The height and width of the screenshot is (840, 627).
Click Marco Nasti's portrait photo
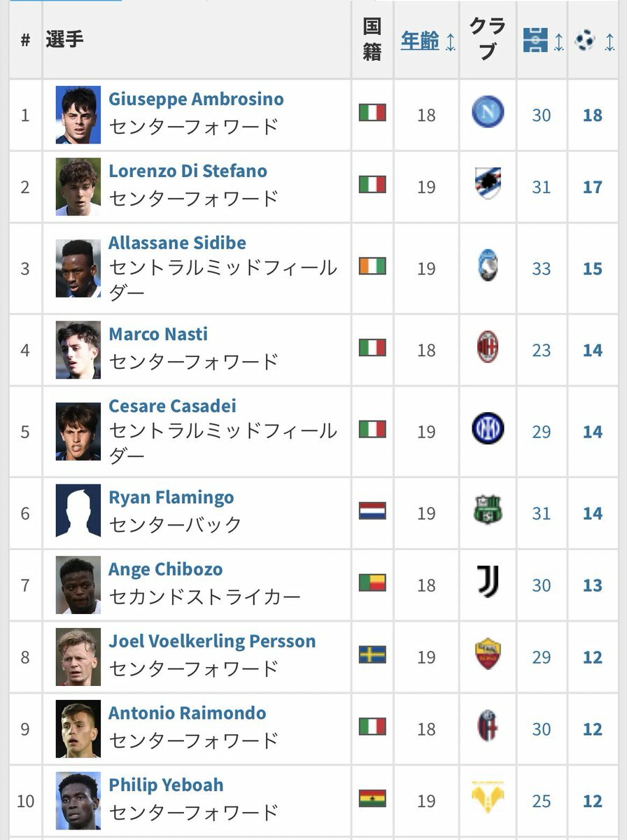point(78,350)
